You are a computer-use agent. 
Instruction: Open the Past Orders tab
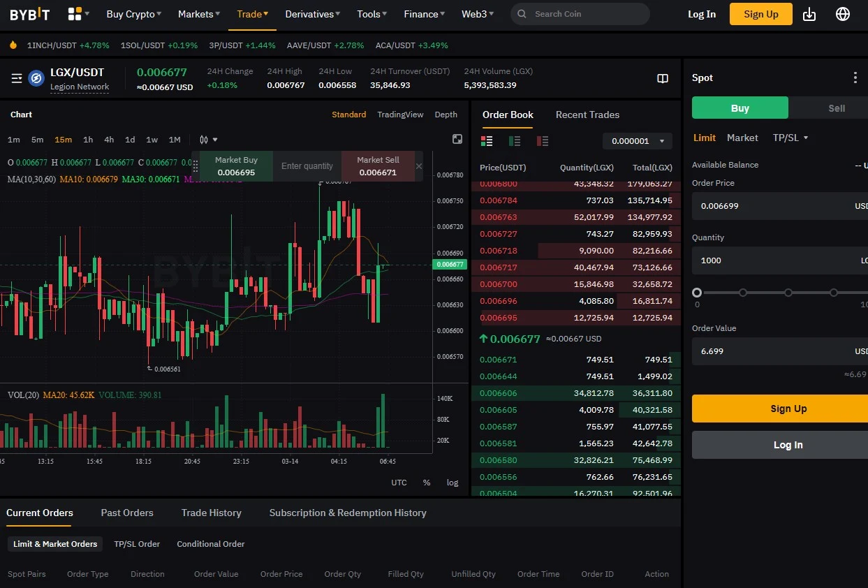click(127, 513)
